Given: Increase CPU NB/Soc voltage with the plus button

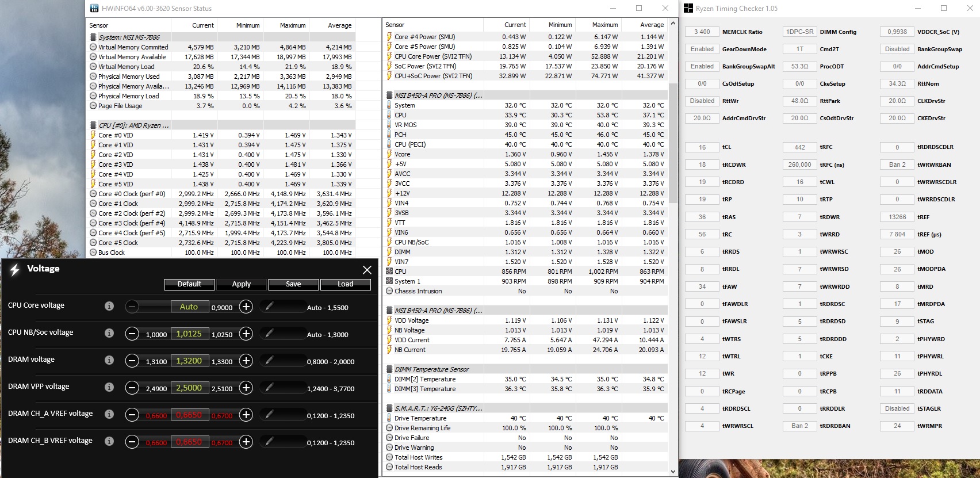Looking at the screenshot, I should tap(246, 334).
